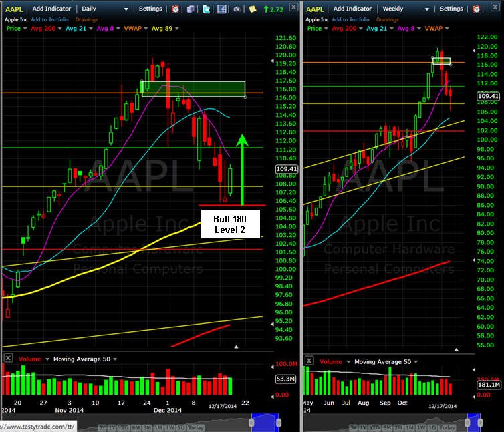Click Add Indicator on the Weekly chart

point(352,9)
